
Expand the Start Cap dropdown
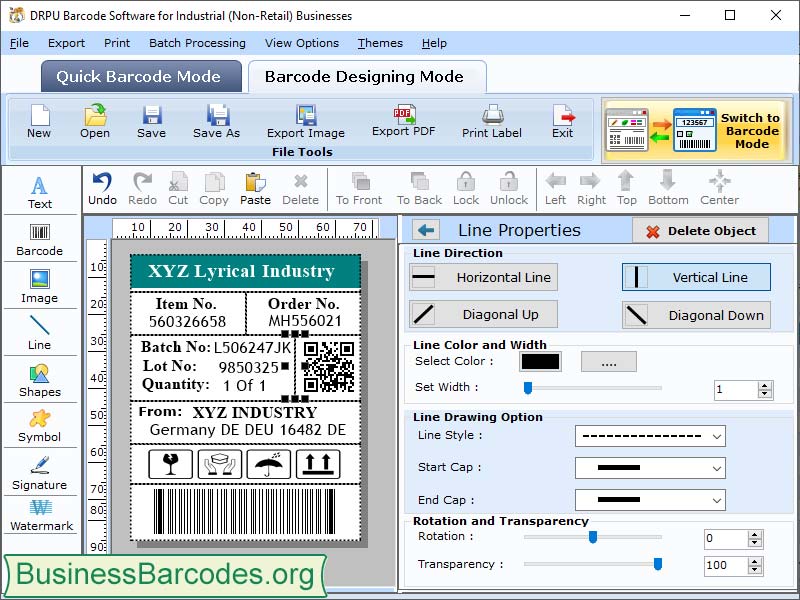click(x=650, y=468)
